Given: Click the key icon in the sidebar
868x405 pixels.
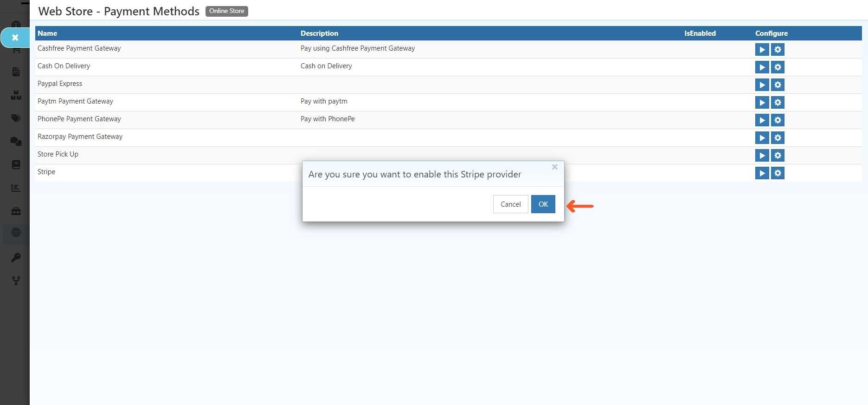Looking at the screenshot, I should point(16,257).
